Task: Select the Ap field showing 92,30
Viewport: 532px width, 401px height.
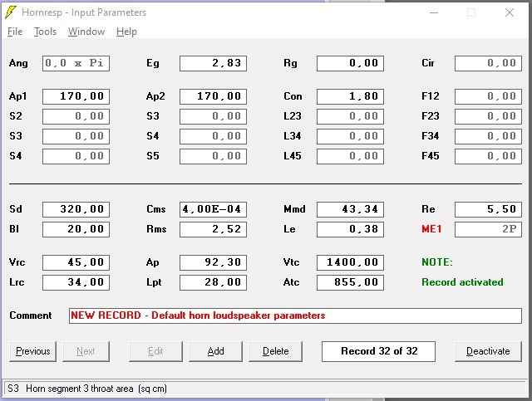Action: 213,262
